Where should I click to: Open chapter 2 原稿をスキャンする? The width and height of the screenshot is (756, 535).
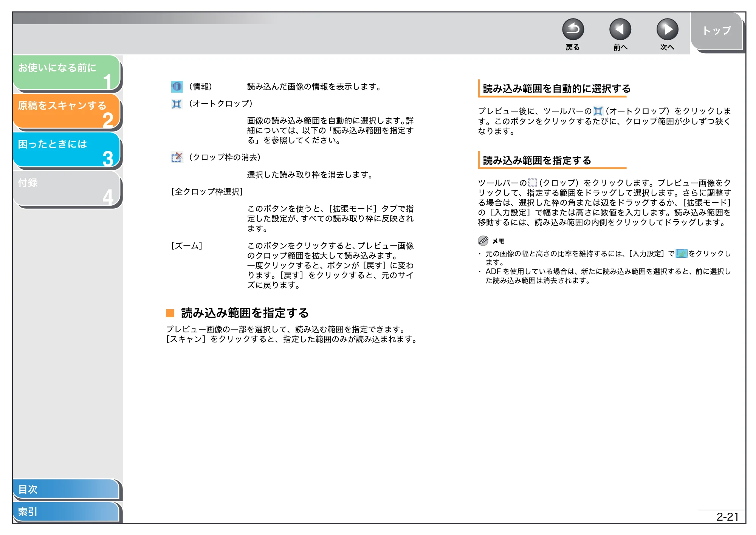(67, 111)
